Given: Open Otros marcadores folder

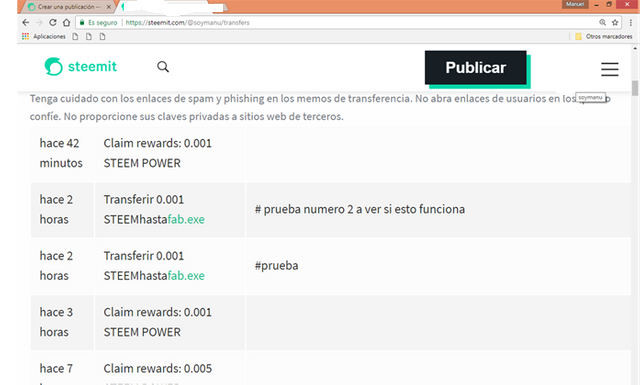Looking at the screenshot, I should pos(603,36).
